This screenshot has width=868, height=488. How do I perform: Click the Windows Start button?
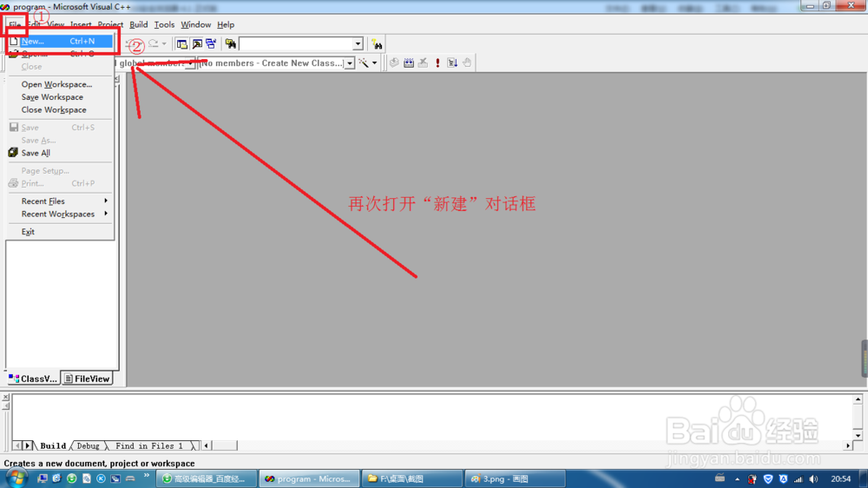[x=16, y=478]
